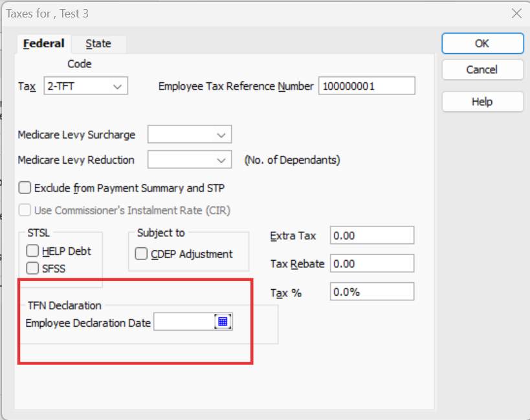The width and height of the screenshot is (530, 420).
Task: Switch to the State tab
Action: tap(98, 44)
